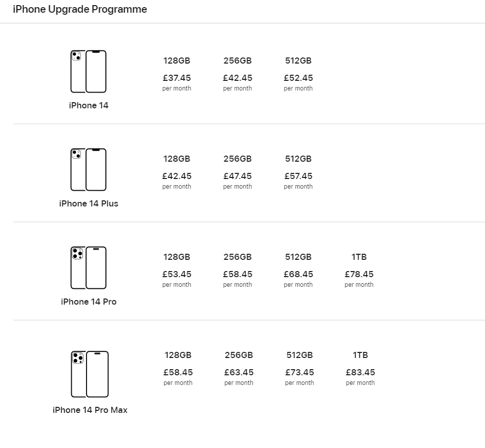Viewport: 485px width, 448px height.
Task: Select iPhone 14 Pro 1TB at £78.45
Action: coord(359,271)
